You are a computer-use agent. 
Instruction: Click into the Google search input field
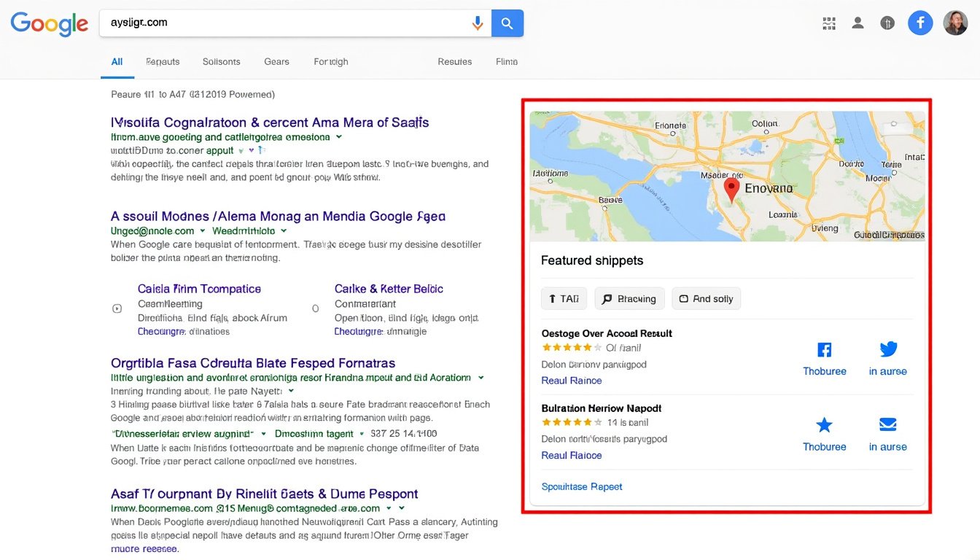pos(284,23)
